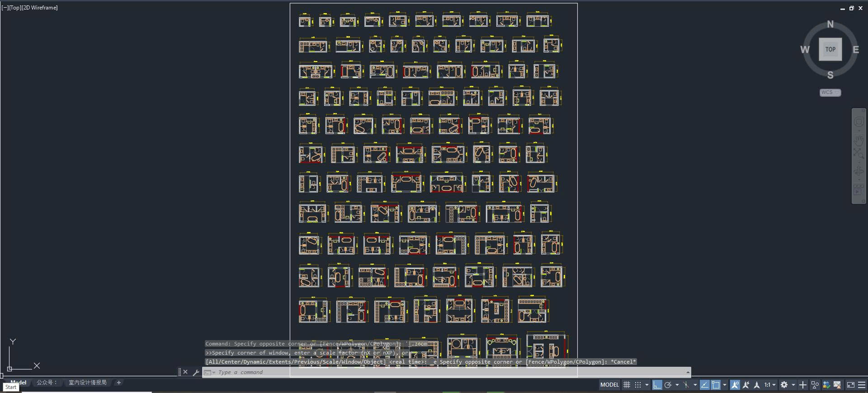This screenshot has width=868, height=393.
Task: Open the [Top] view controls menu
Action: 15,8
